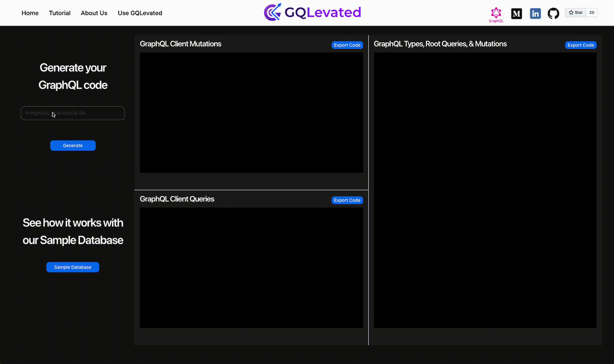Viewport: 614px width, 364px height.
Task: Click the 'GraphQL Client Queries' heading
Action: point(177,199)
